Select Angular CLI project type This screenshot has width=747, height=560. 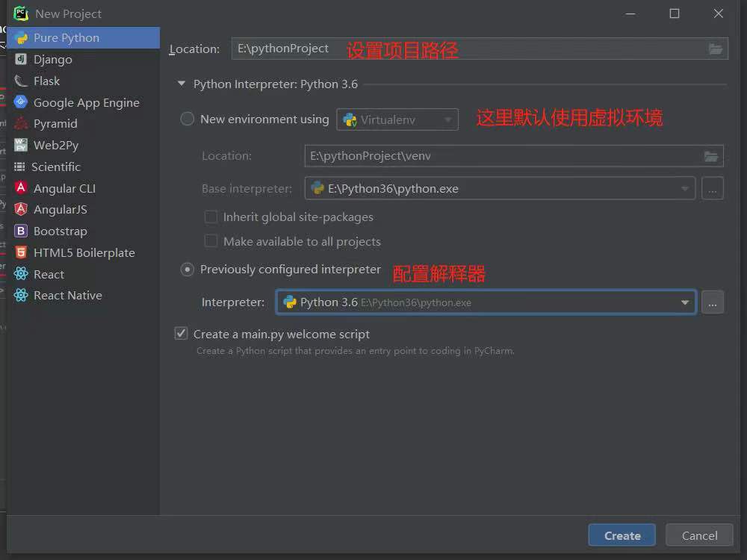coord(84,188)
